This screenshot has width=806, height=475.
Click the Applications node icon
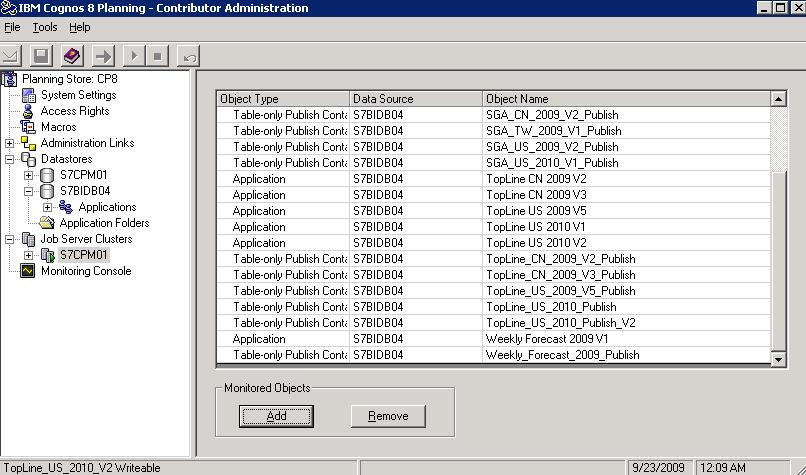pyautogui.click(x=65, y=207)
